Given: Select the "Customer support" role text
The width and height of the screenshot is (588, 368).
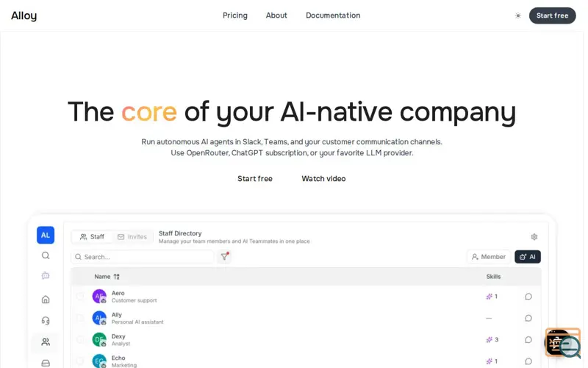Looking at the screenshot, I should tap(135, 300).
